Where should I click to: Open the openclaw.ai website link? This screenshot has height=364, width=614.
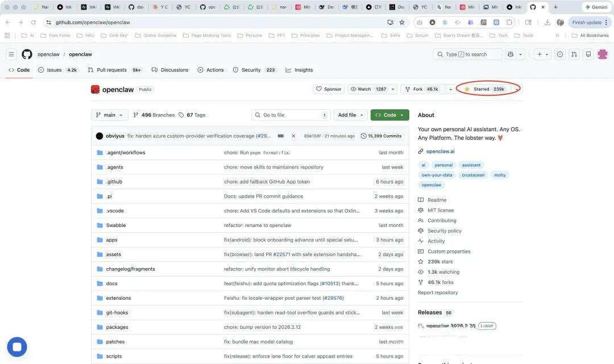click(x=440, y=151)
